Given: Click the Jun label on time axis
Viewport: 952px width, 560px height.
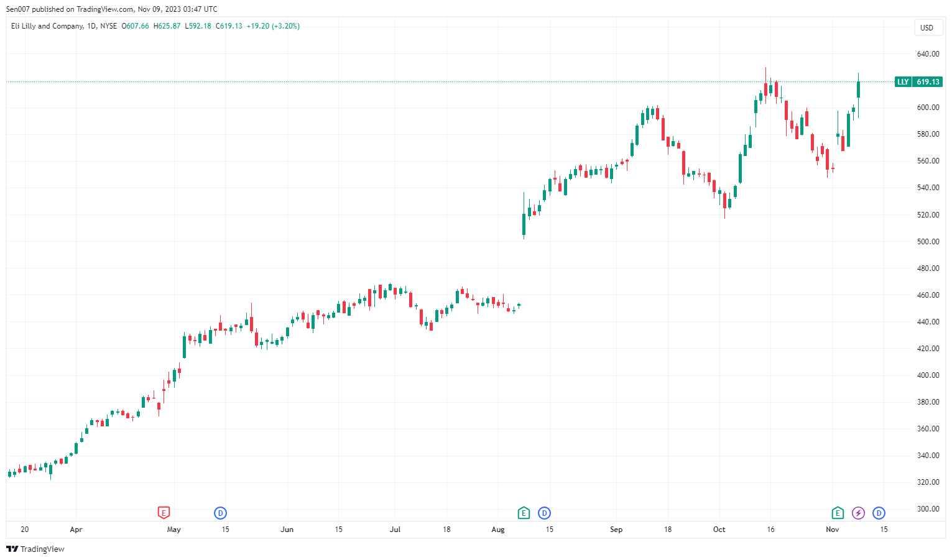Looking at the screenshot, I should (287, 530).
